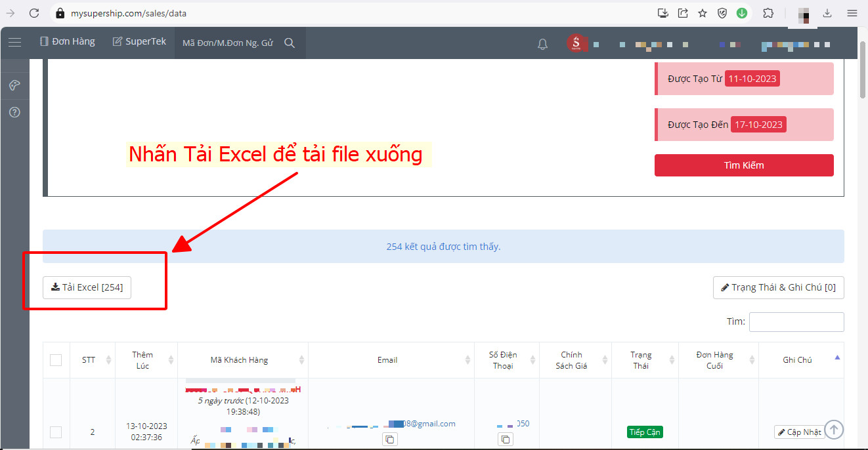The height and width of the screenshot is (450, 868).
Task: Click the 254 kết quả được tìm thấy text
Action: click(x=443, y=247)
